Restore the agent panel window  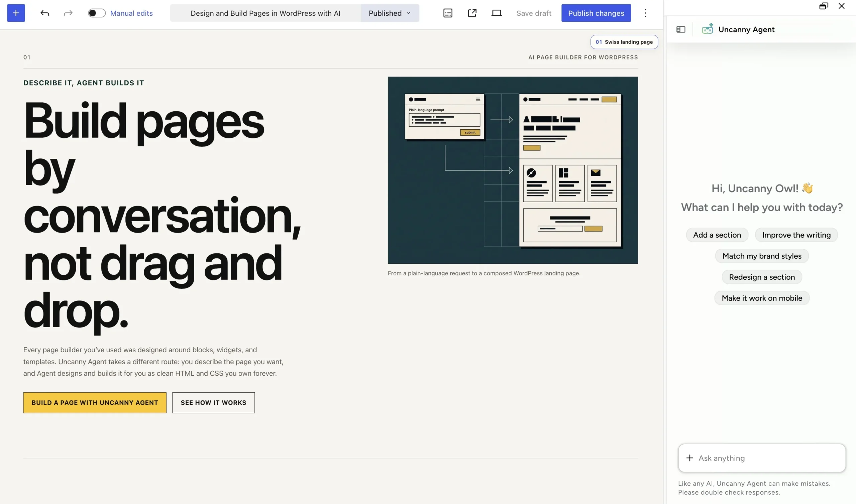tap(824, 6)
